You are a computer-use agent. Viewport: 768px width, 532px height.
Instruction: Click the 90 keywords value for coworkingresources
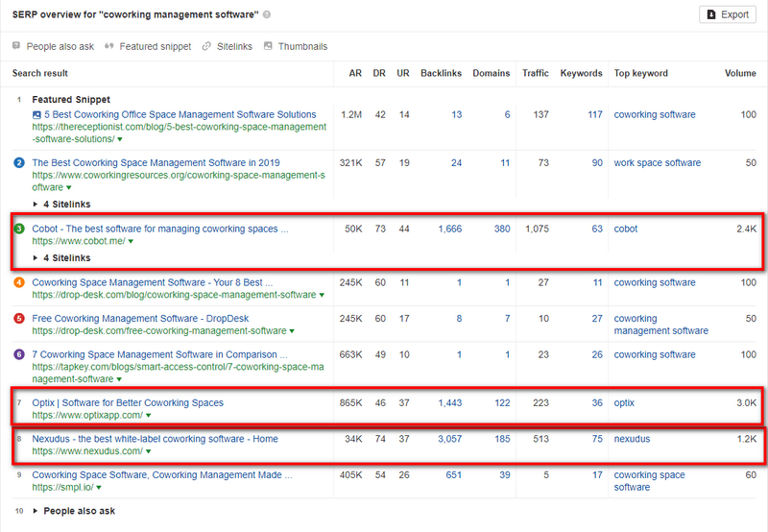pos(597,162)
